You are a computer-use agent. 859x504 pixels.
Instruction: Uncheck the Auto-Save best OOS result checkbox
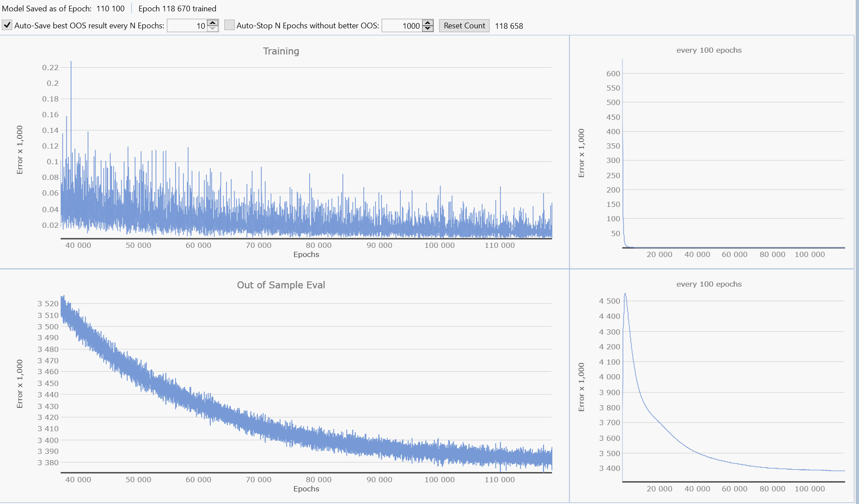pyautogui.click(x=7, y=25)
